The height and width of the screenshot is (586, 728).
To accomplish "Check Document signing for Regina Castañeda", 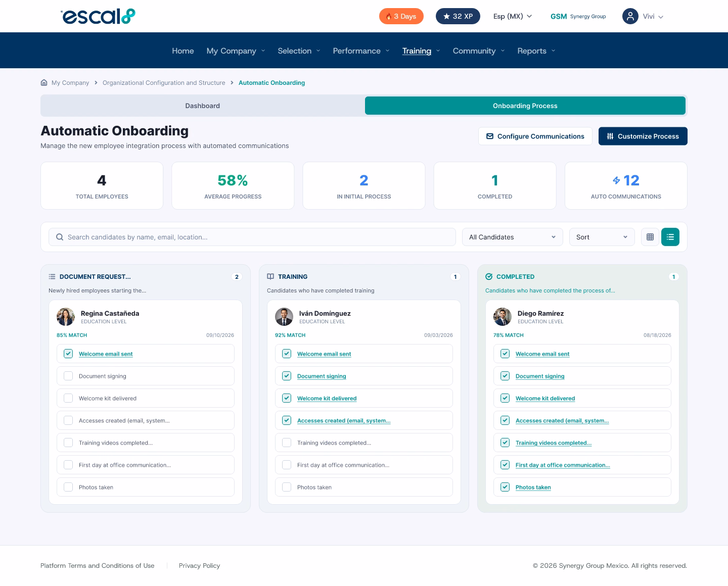I will pos(68,376).
